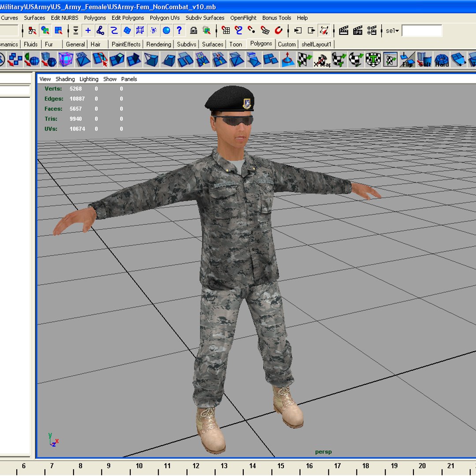Open the OpenFlight menu
Screen dimensions: 476x476
243,18
